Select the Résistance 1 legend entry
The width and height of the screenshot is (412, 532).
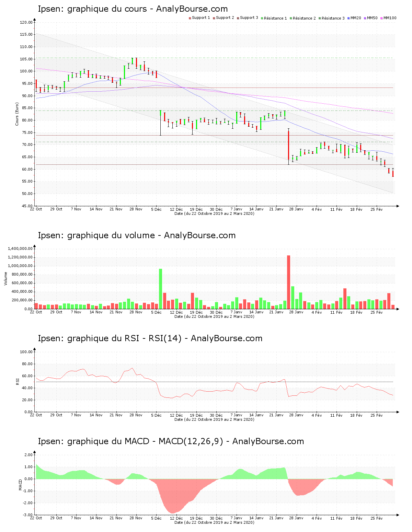coord(274,18)
